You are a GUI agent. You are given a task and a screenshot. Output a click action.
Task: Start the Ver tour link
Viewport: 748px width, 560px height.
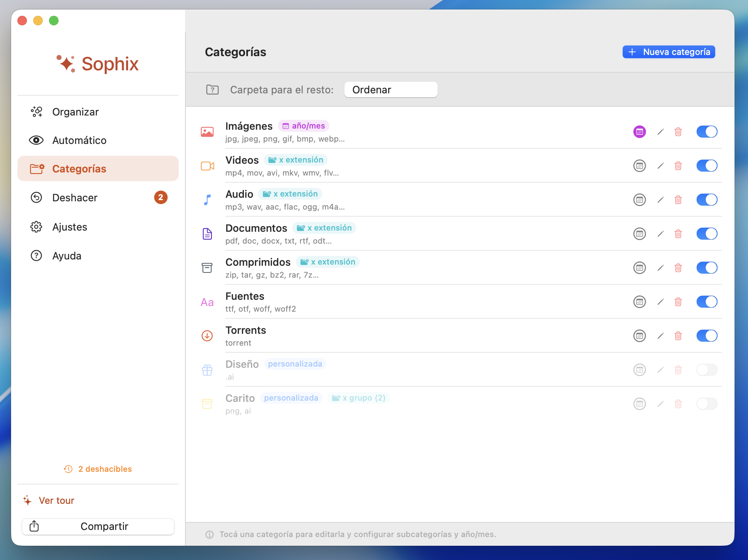pos(49,501)
